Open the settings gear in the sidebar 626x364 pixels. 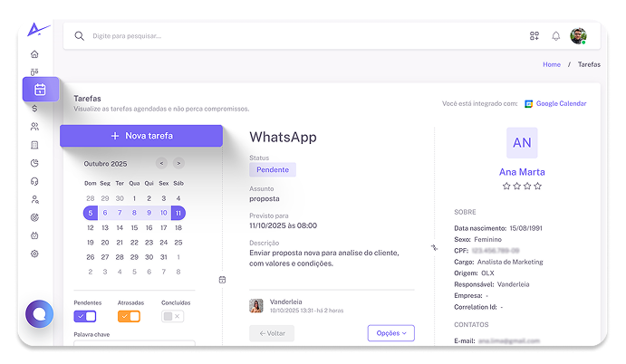[34, 254]
